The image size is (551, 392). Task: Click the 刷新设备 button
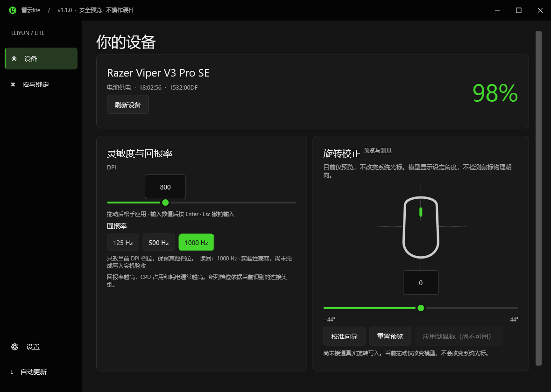(x=128, y=105)
